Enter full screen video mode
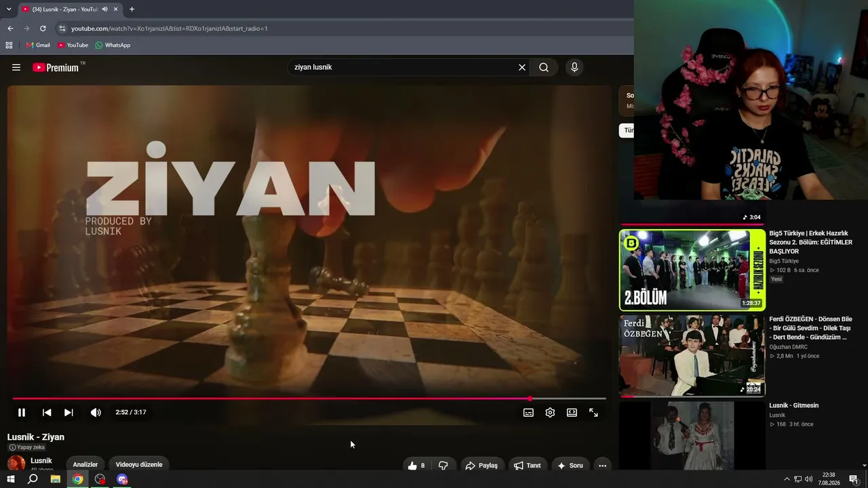The image size is (868, 488). [x=593, y=412]
